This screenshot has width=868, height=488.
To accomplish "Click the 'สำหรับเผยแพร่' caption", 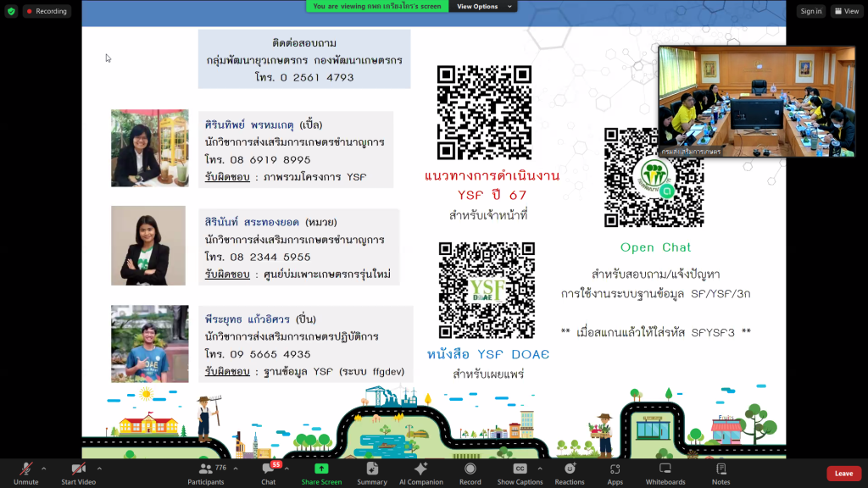I will pos(488,374).
